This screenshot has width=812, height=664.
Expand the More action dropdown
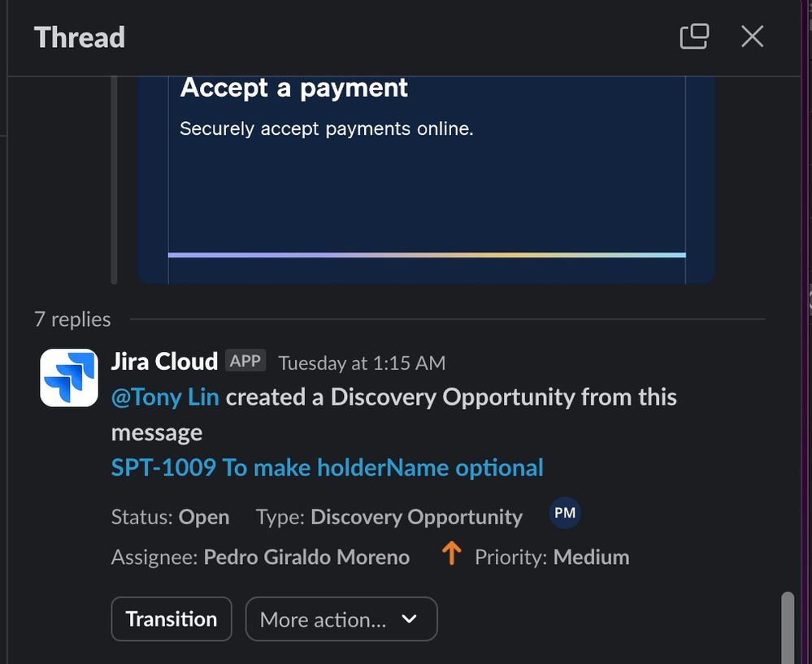point(341,619)
